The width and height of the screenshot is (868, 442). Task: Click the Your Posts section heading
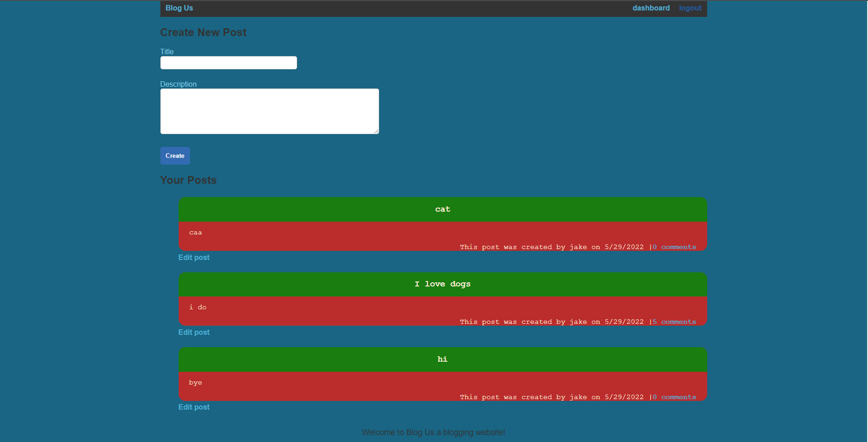(188, 180)
